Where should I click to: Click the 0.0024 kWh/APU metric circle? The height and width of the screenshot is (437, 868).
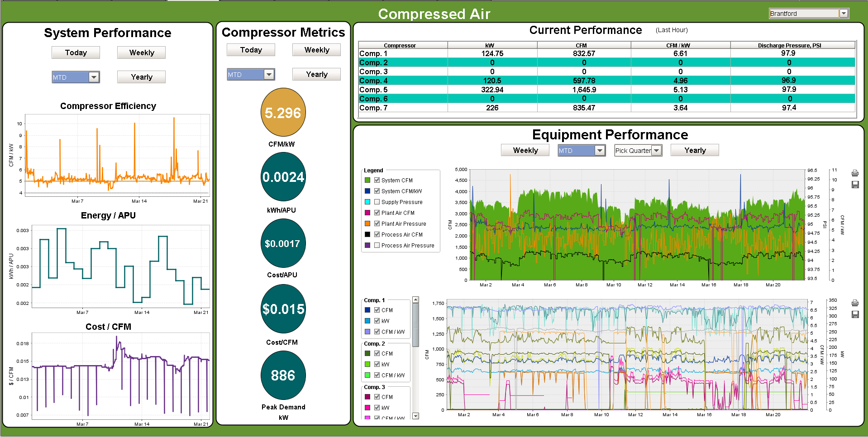(x=283, y=177)
